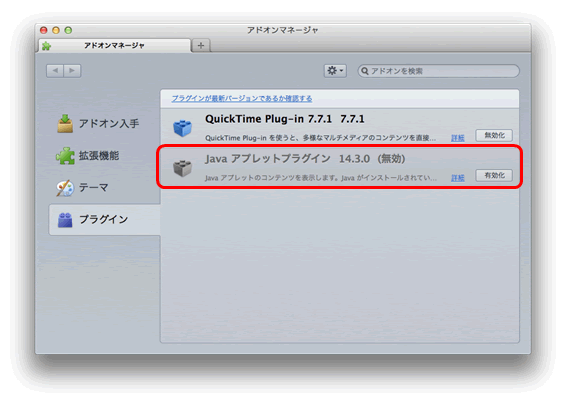
Task: Select the プラグイン sidebar category
Action: (105, 219)
